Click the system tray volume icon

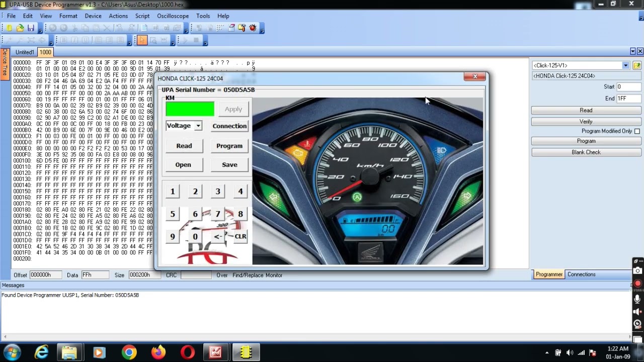(570, 352)
